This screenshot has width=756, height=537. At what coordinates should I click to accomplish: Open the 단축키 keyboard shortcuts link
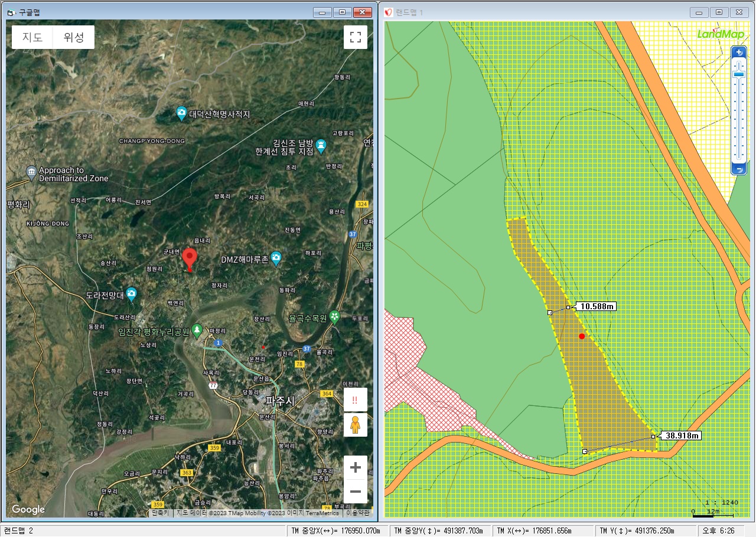[x=160, y=513]
